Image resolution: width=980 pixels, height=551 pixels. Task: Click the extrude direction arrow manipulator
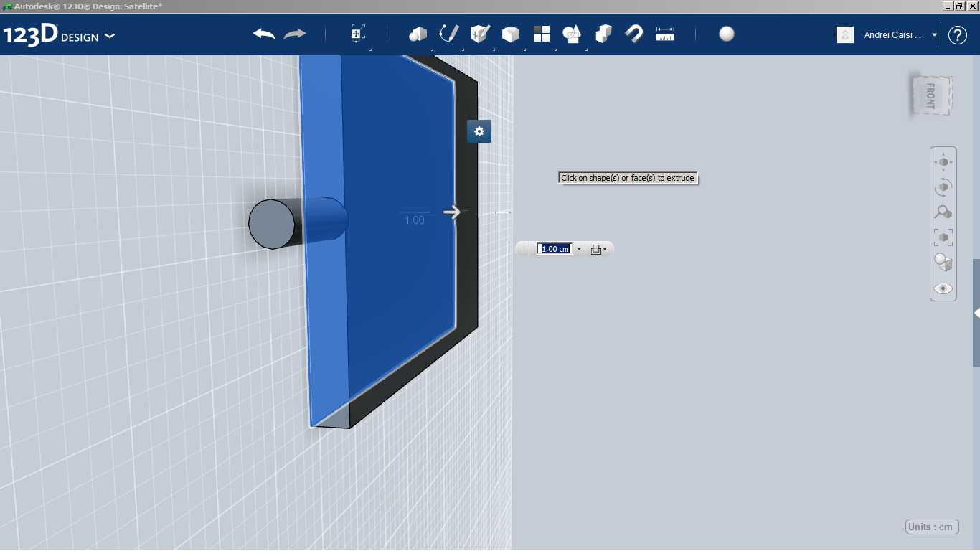(452, 212)
